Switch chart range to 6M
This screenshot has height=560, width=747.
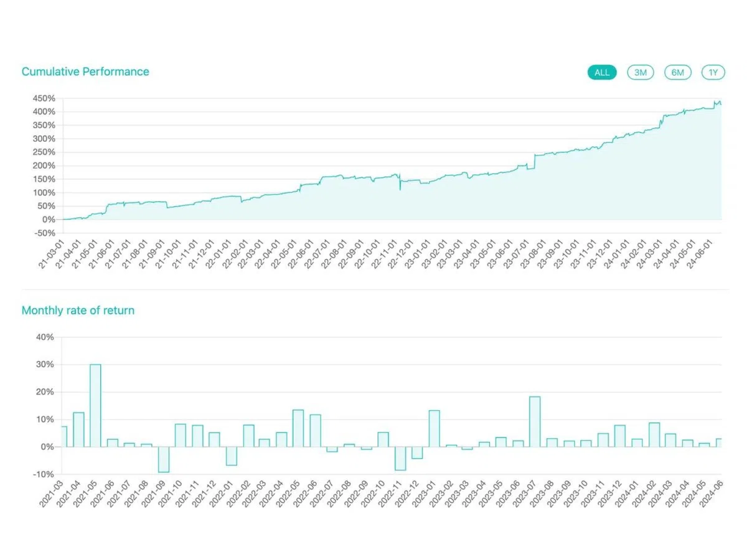[x=678, y=72]
